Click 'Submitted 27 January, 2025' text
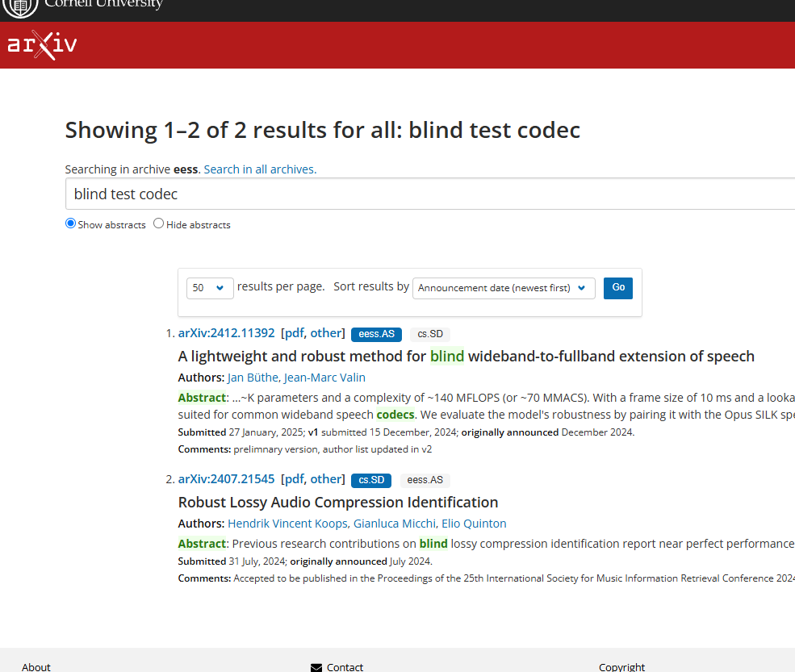 tap(241, 432)
